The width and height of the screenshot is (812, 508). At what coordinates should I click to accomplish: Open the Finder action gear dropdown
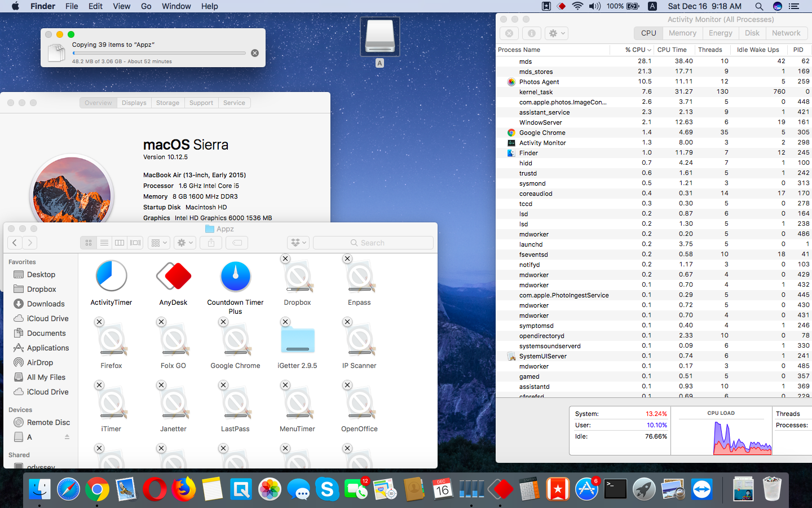tap(186, 243)
